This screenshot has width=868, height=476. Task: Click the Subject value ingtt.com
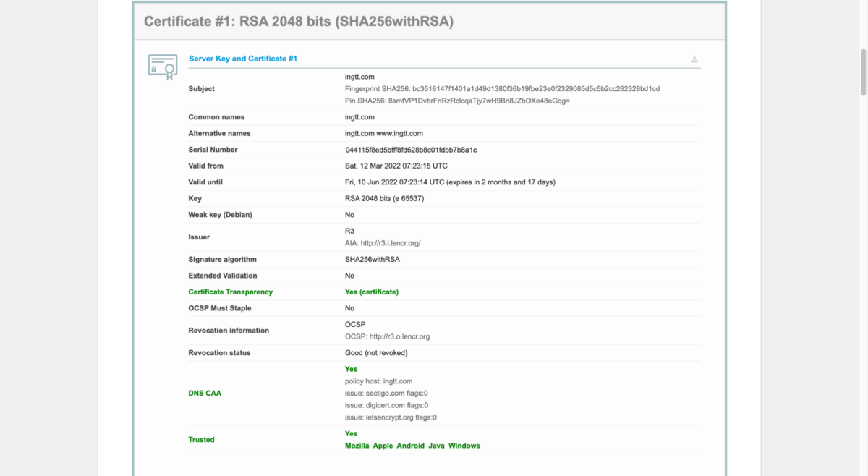pos(359,76)
